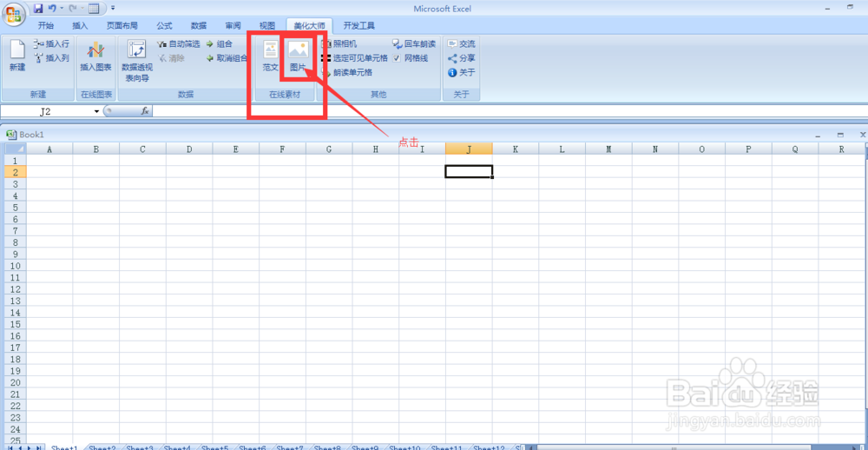The width and height of the screenshot is (868, 450).
Task: Open the 开发工具 ribbon tab
Action: (359, 25)
